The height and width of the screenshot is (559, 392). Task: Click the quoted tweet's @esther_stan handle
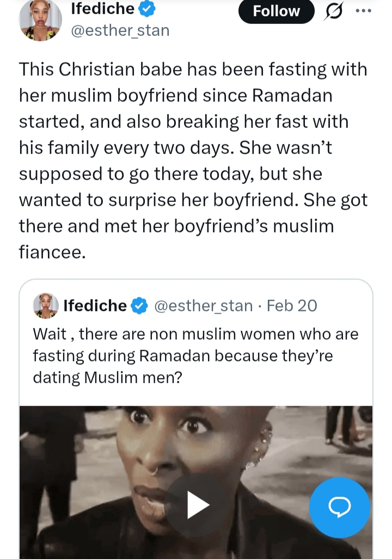(x=204, y=306)
